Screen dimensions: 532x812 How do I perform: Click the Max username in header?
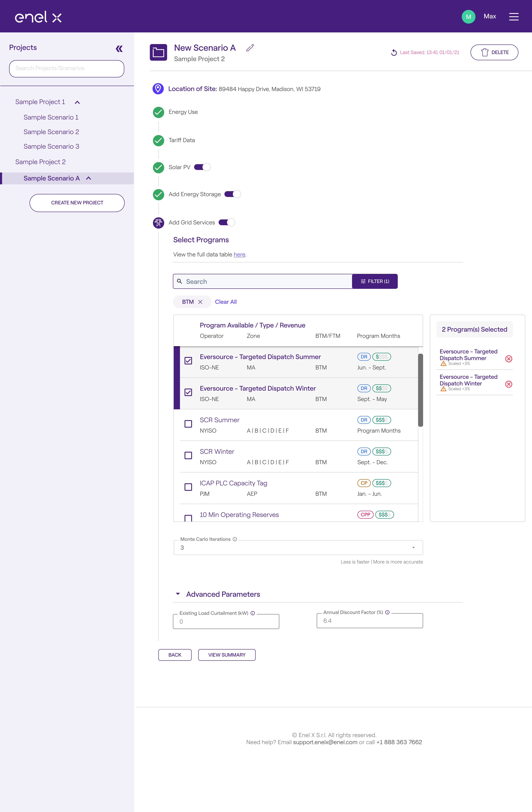click(x=490, y=16)
